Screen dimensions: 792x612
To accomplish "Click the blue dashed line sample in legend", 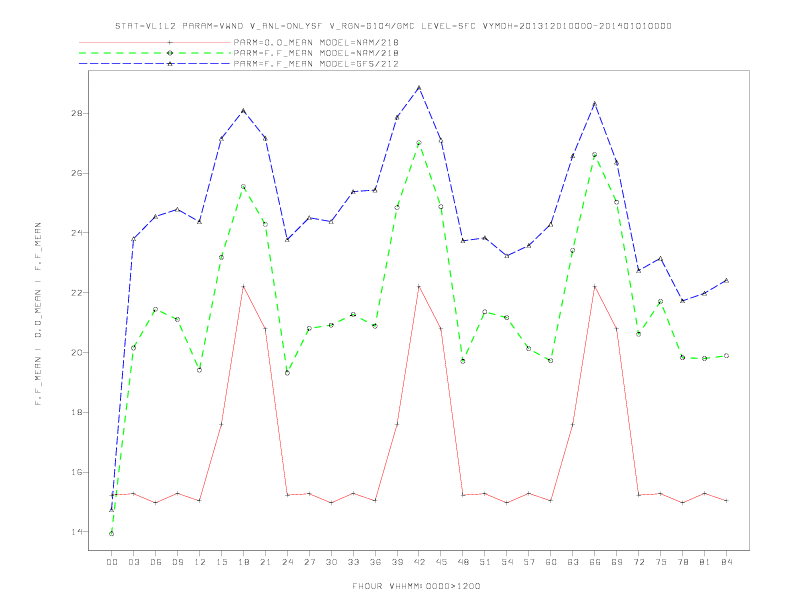I will (155, 64).
